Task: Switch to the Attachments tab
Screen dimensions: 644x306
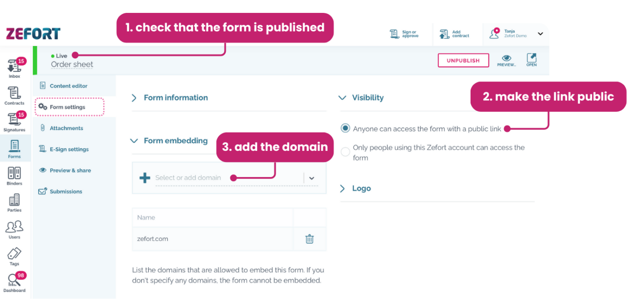Action: point(65,128)
